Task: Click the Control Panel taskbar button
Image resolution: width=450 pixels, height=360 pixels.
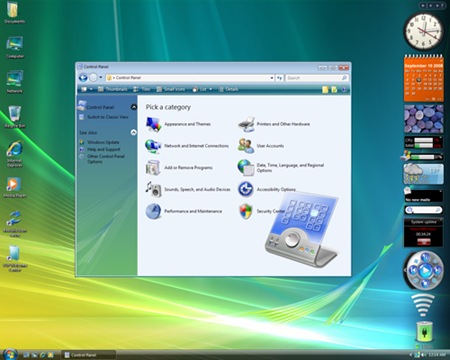Action: [x=89, y=355]
